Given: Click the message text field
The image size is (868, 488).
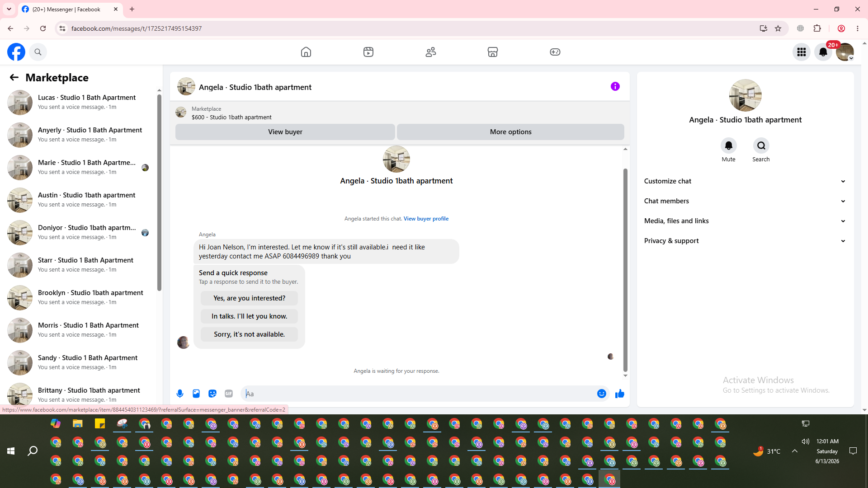Looking at the screenshot, I should [x=420, y=394].
